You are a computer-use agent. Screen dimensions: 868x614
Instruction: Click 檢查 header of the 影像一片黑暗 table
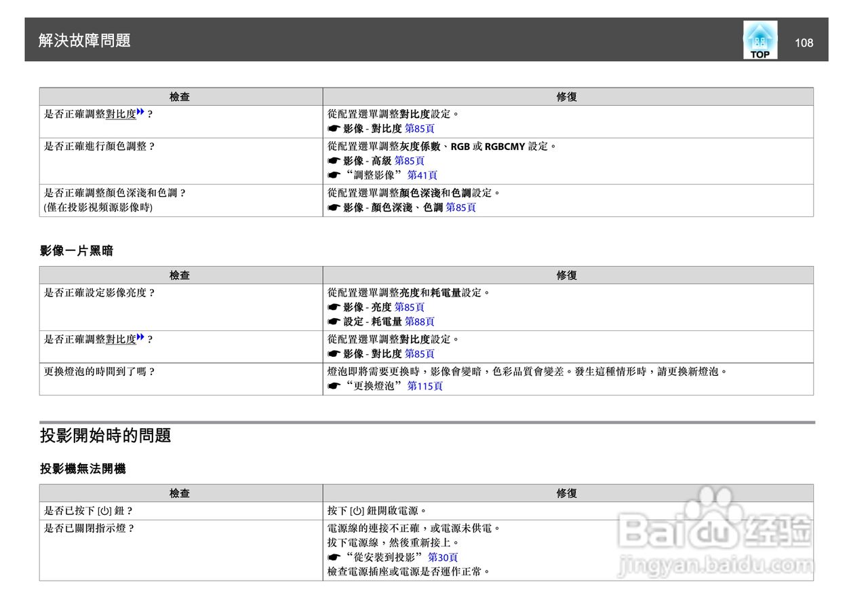180,275
